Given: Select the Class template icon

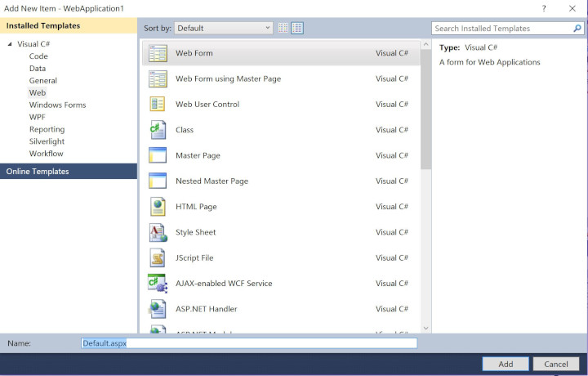Looking at the screenshot, I should pos(158,130).
